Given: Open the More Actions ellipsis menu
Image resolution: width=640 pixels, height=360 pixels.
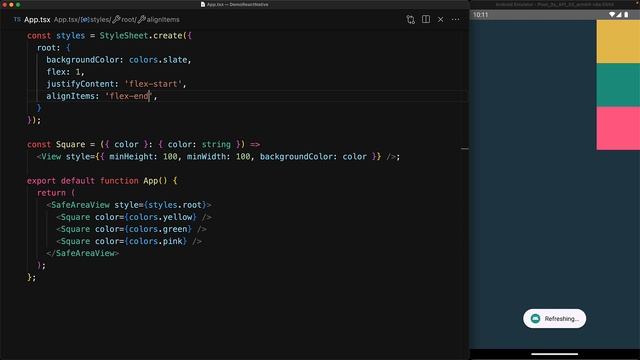Looking at the screenshot, I should tap(456, 20).
